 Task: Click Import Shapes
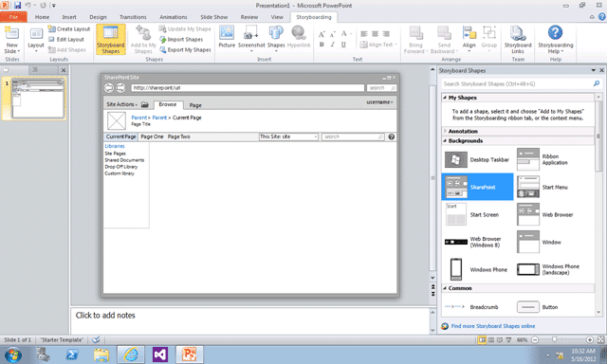point(181,40)
